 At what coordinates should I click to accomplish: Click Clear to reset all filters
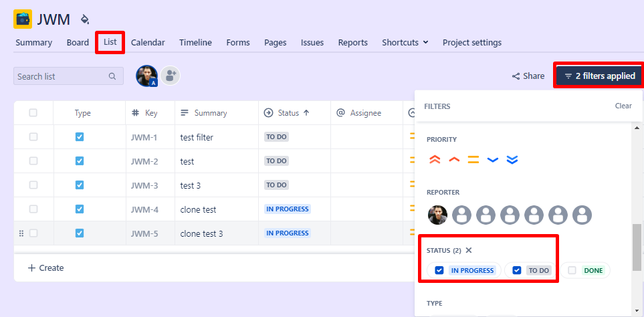623,106
